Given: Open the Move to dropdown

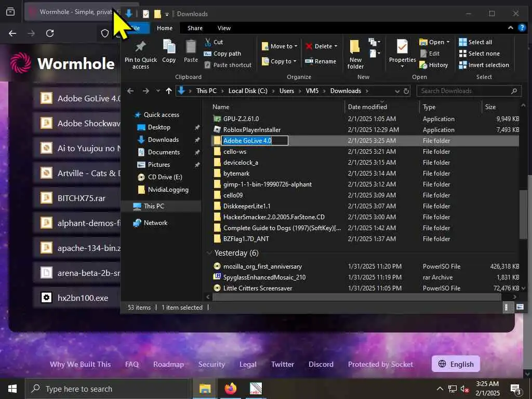Looking at the screenshot, I should [279, 46].
